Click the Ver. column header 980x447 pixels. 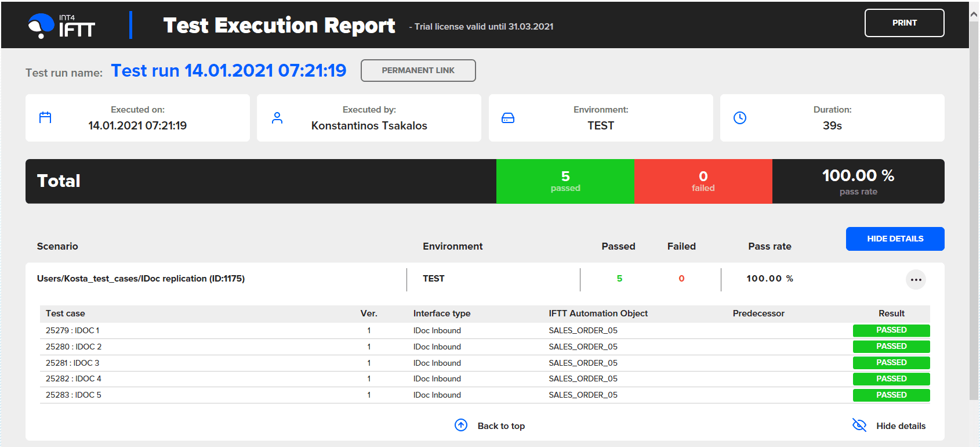tap(369, 313)
